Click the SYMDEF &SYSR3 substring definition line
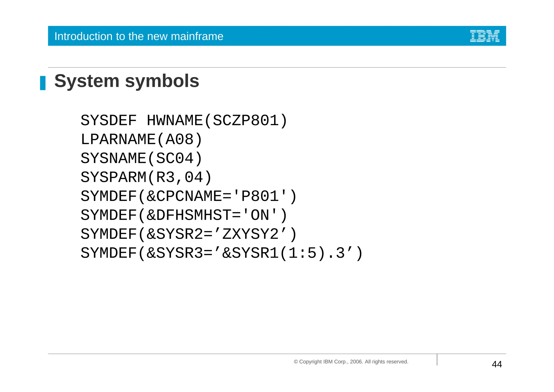554x392 pixels. tap(222, 253)
